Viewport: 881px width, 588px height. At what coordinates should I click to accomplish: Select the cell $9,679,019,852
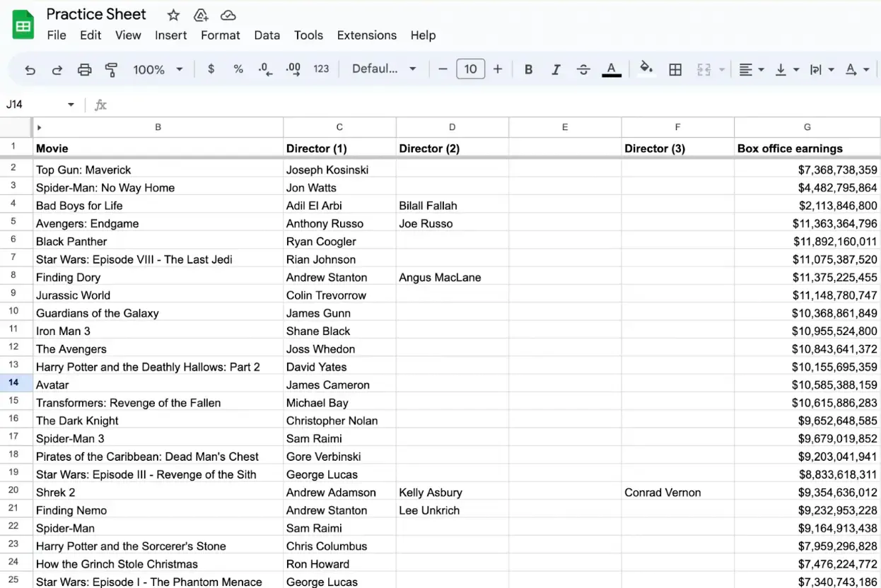[807, 438]
